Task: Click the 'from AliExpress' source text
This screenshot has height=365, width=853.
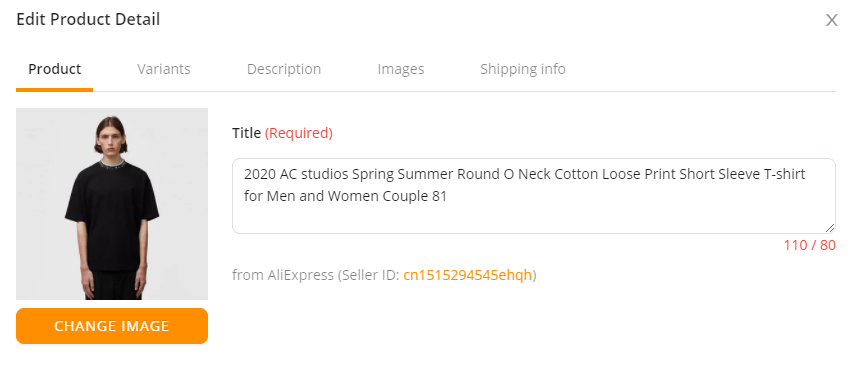Action: pos(283,275)
